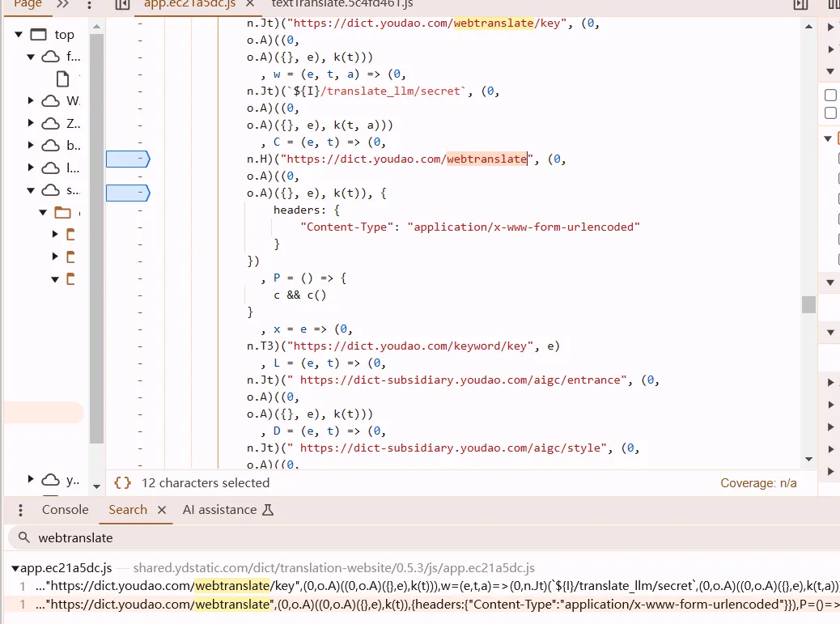Screen dimensions: 840x624
Task: Click the translate_llm/secret template string
Action: point(376,91)
